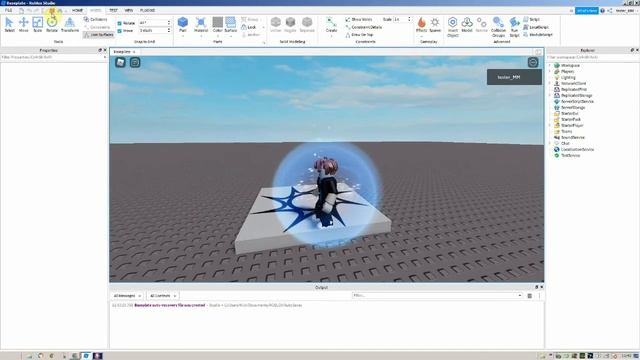
Task: Switch to the PLUGINS ribbon tab
Action: tap(147, 10)
